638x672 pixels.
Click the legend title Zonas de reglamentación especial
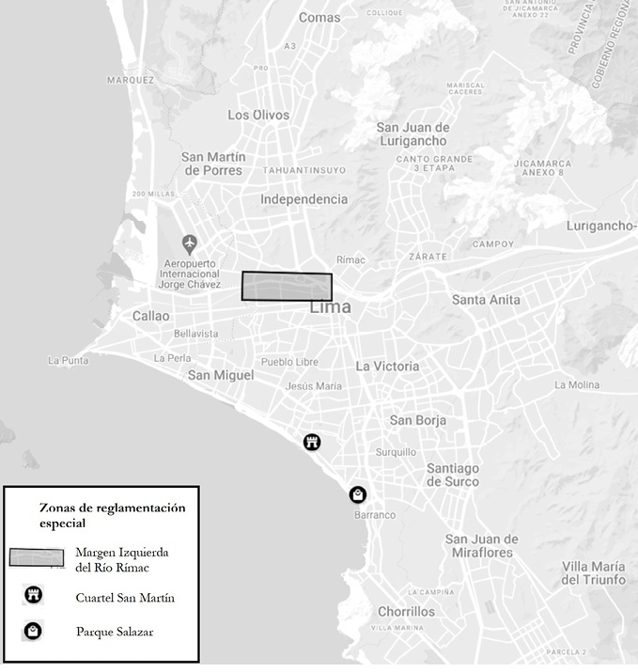112,514
